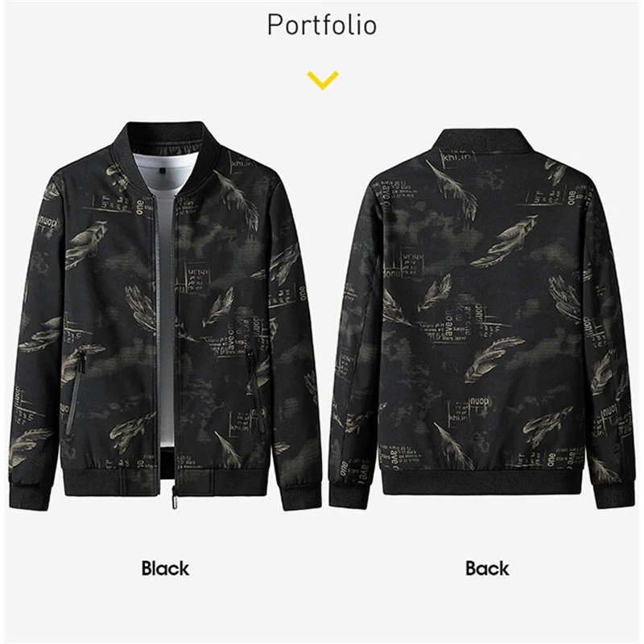Click the ribbed collar of the back view jacket
The image size is (644, 644).
point(484,143)
